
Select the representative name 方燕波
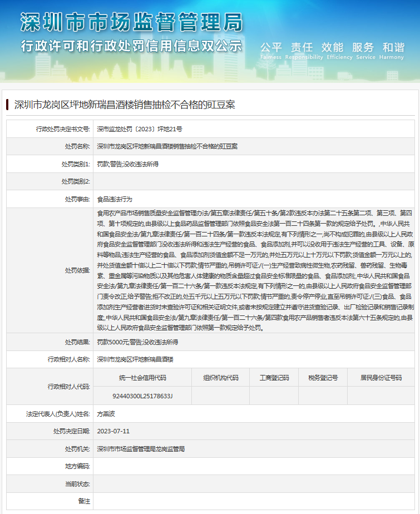point(106,414)
